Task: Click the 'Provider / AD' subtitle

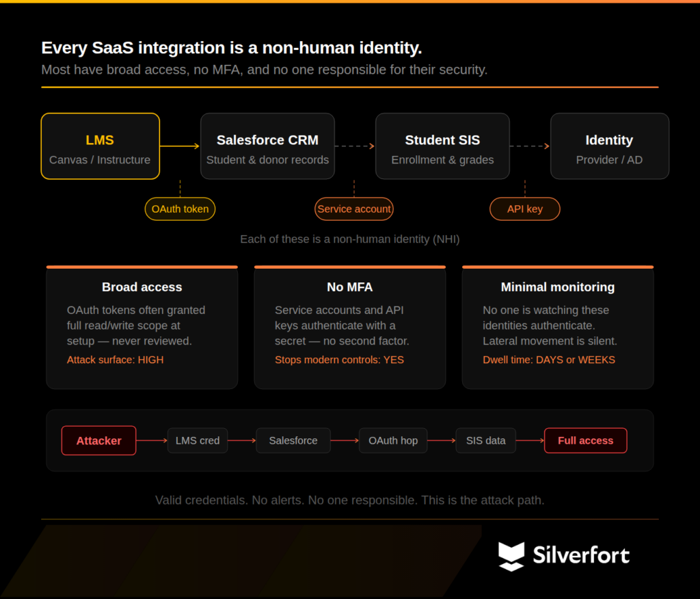Action: point(609,160)
